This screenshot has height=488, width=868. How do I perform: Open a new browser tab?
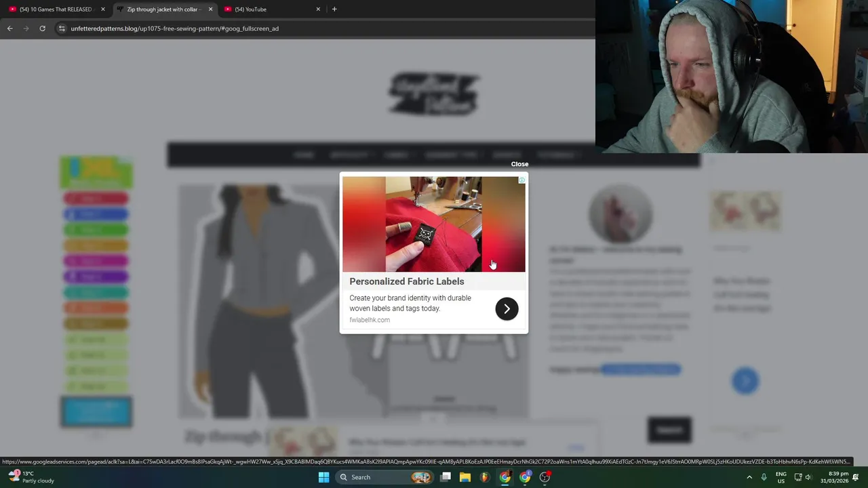[x=334, y=9]
